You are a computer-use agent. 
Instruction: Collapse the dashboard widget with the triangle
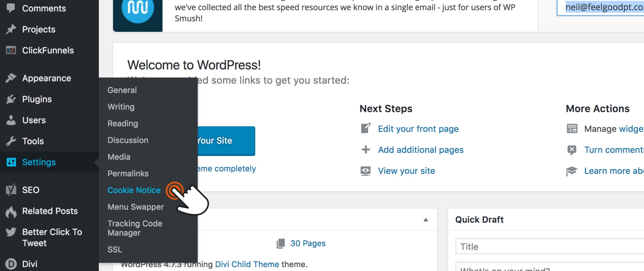(x=426, y=220)
